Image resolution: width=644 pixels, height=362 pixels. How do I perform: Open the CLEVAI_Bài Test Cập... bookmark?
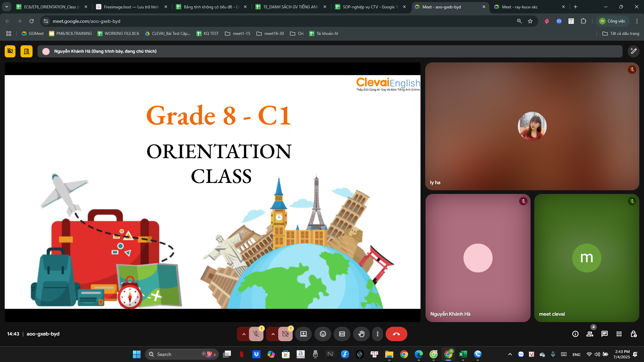click(x=167, y=34)
